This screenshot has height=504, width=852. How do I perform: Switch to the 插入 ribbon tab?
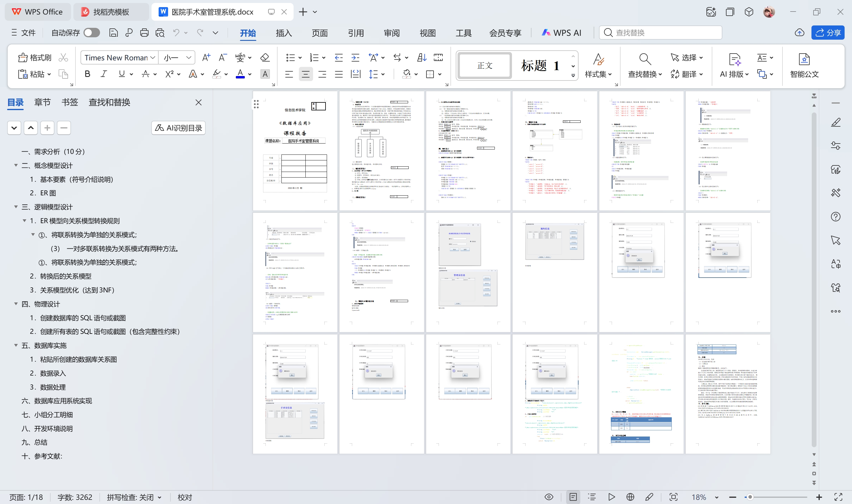click(x=284, y=33)
